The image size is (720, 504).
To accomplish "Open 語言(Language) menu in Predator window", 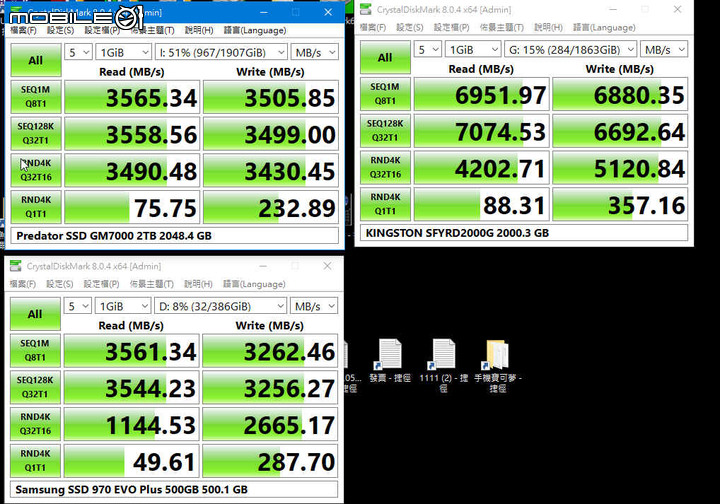I will [255, 30].
